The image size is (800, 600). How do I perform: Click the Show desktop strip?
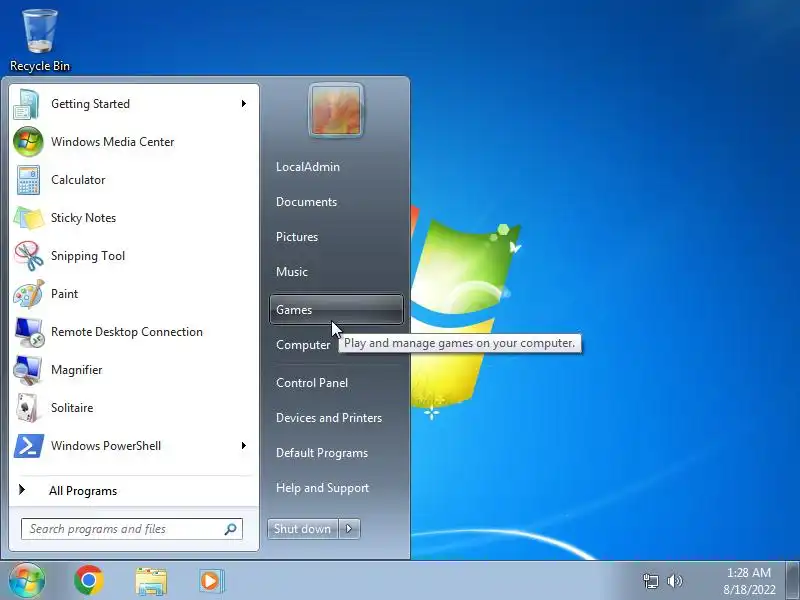pyautogui.click(x=792, y=581)
